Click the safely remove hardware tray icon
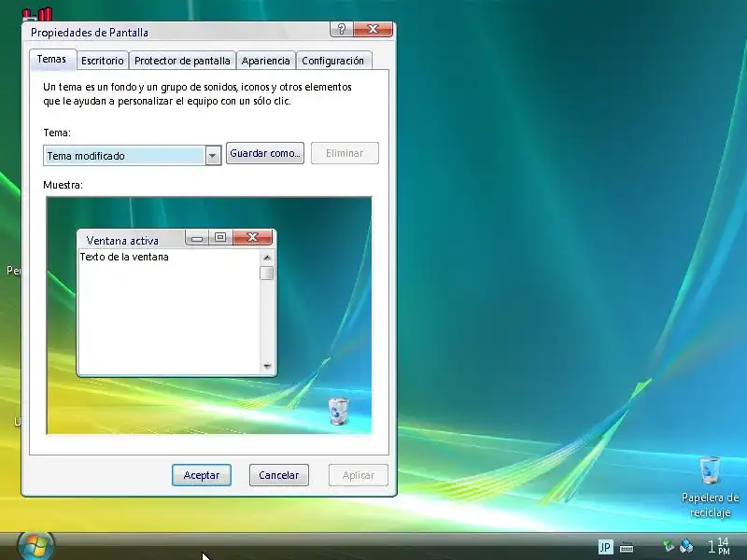This screenshot has width=747, height=560. point(669,546)
